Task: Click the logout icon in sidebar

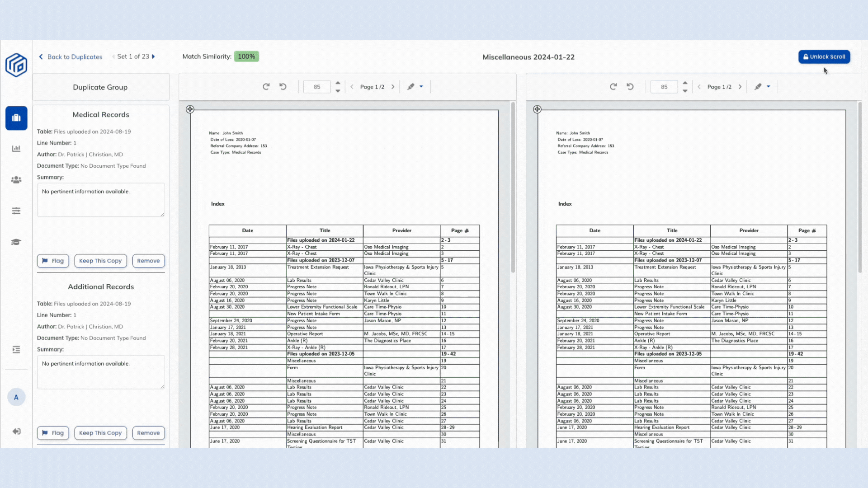Action: tap(16, 432)
